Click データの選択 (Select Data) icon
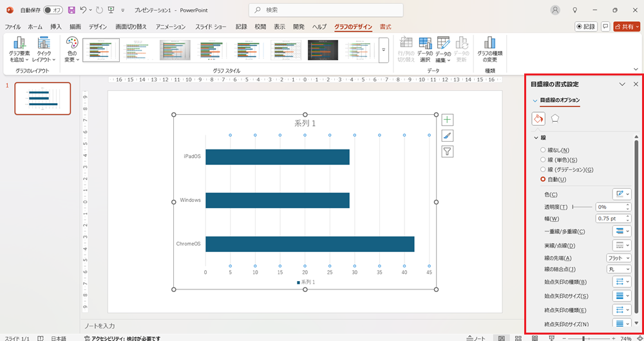Screen dimensions: 644x341 425,50
